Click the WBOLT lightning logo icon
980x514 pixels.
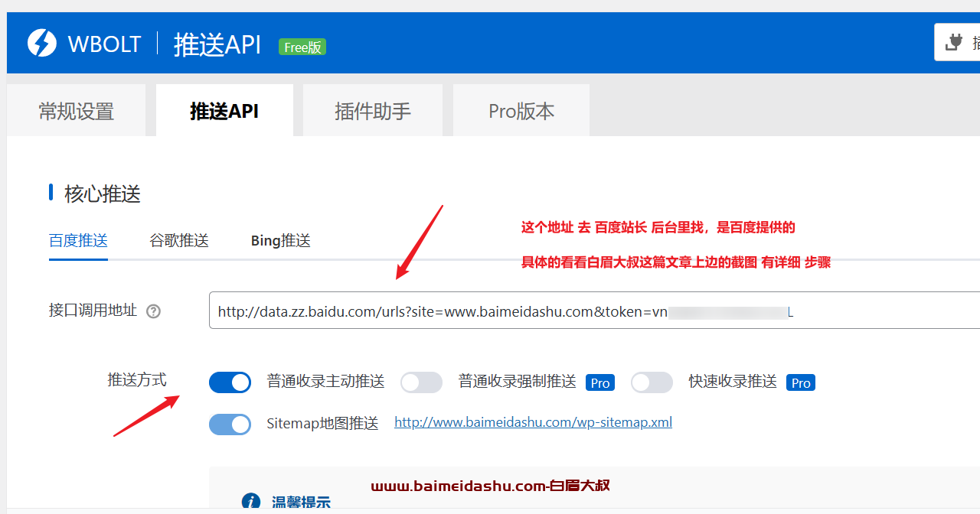[42, 43]
